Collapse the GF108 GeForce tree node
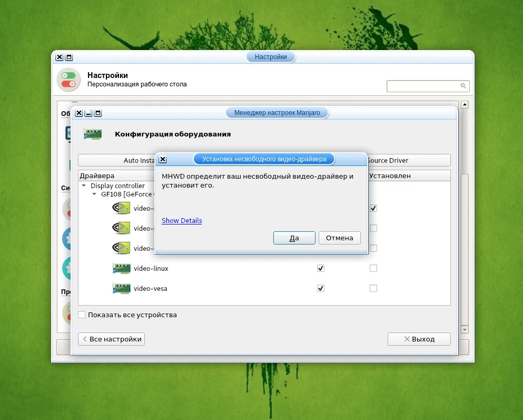The width and height of the screenshot is (523, 420). pyautogui.click(x=94, y=194)
